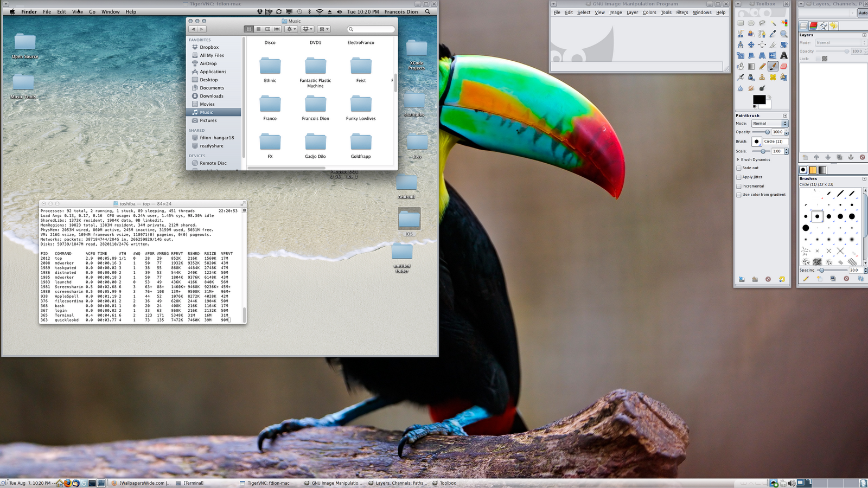Screen dimensions: 868x488
Task: Create a new layer using the Layers panel icon
Action: [805, 157]
